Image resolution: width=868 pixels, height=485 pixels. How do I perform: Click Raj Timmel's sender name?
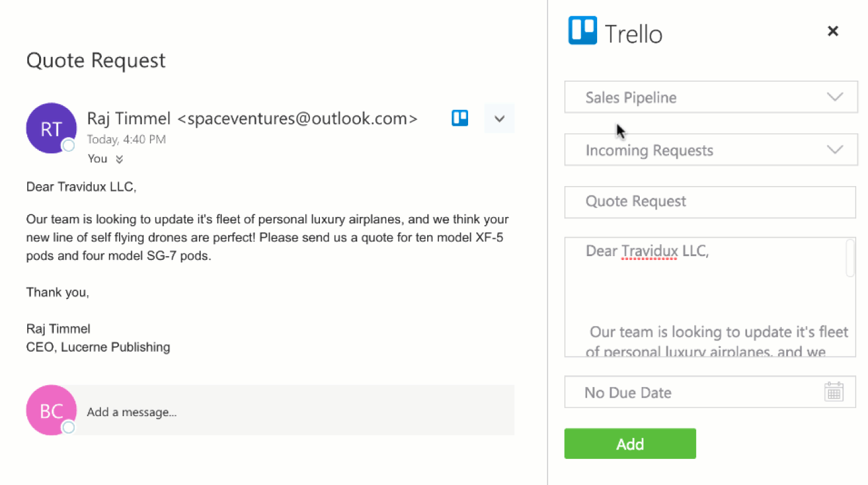point(128,118)
